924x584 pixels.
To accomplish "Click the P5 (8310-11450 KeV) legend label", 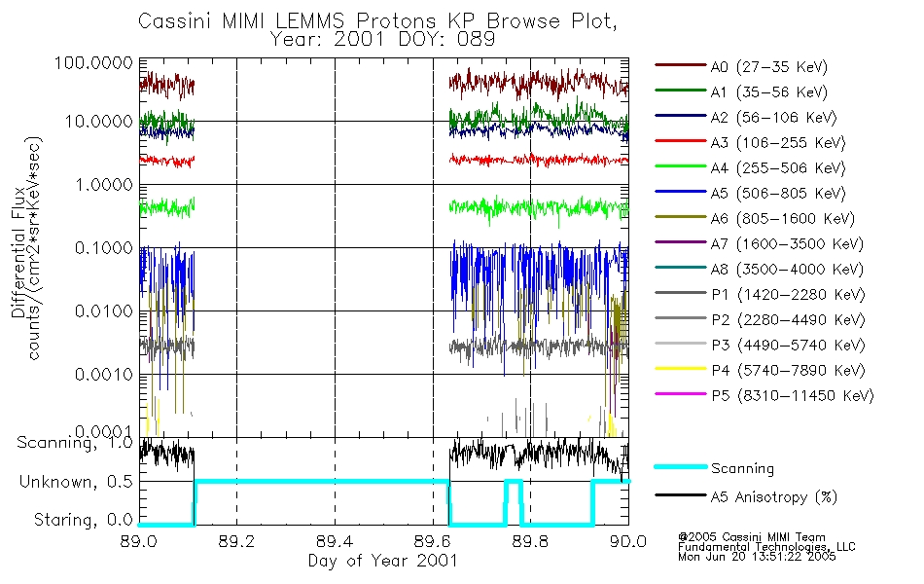I will coord(793,396).
